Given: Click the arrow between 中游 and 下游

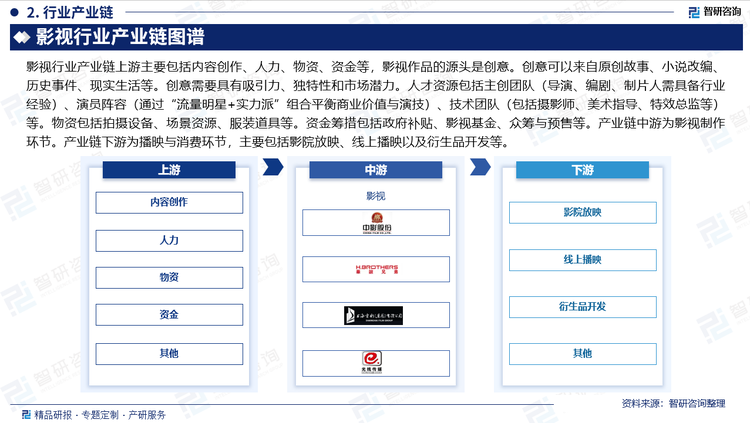Looking at the screenshot, I should click(480, 167).
